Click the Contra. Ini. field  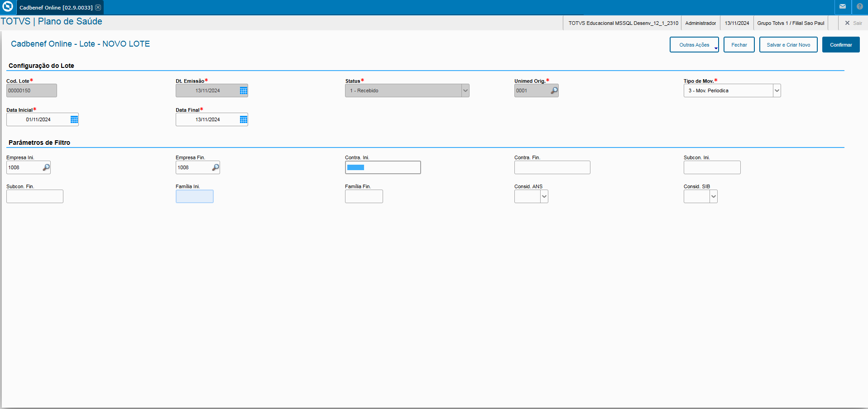[x=383, y=167]
